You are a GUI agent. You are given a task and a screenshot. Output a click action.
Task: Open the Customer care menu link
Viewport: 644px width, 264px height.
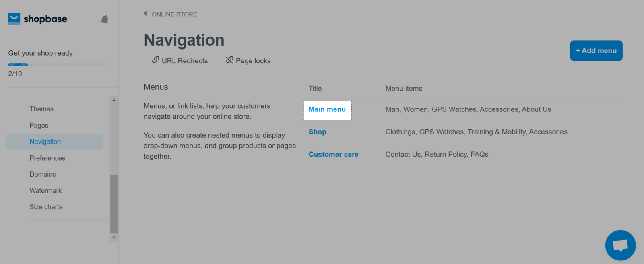(333, 154)
